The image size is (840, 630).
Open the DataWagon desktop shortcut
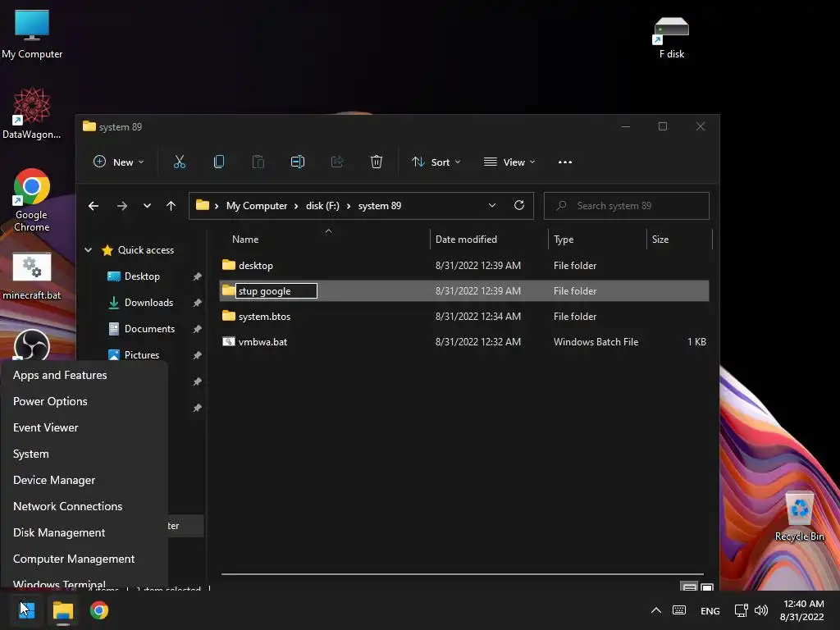(x=32, y=113)
